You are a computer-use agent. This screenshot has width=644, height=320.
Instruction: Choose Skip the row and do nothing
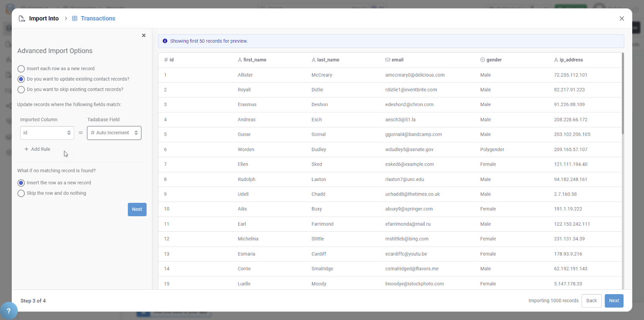[x=21, y=193]
